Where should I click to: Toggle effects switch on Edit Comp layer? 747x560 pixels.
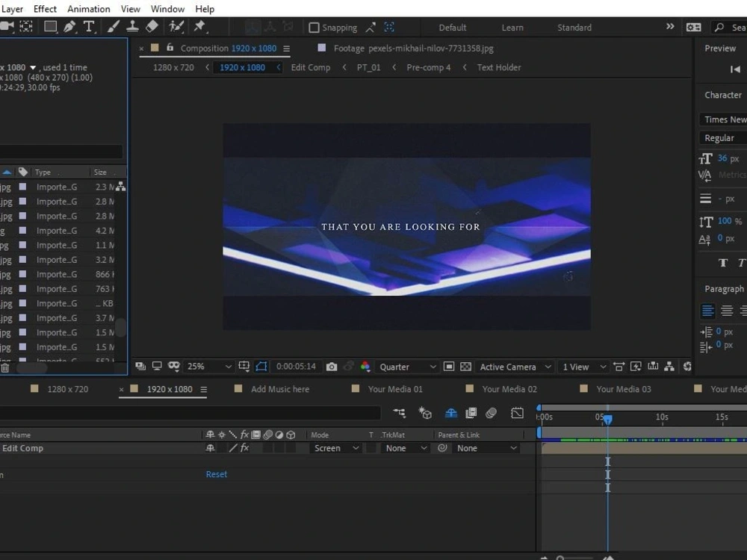pos(244,448)
